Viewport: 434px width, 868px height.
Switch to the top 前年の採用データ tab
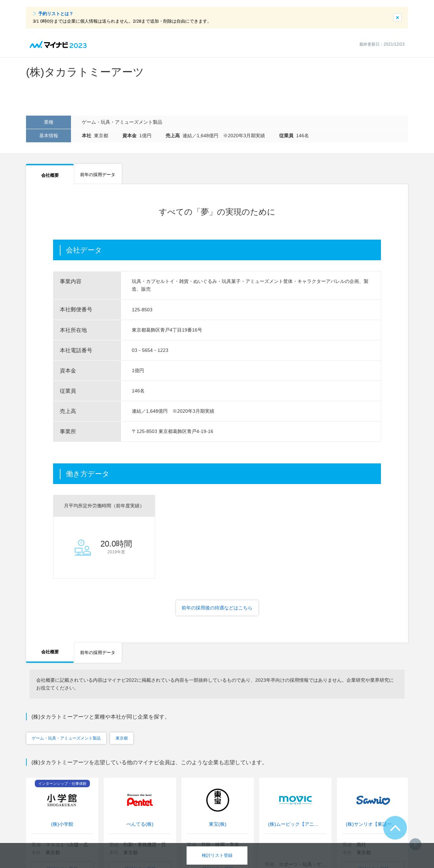(98, 174)
